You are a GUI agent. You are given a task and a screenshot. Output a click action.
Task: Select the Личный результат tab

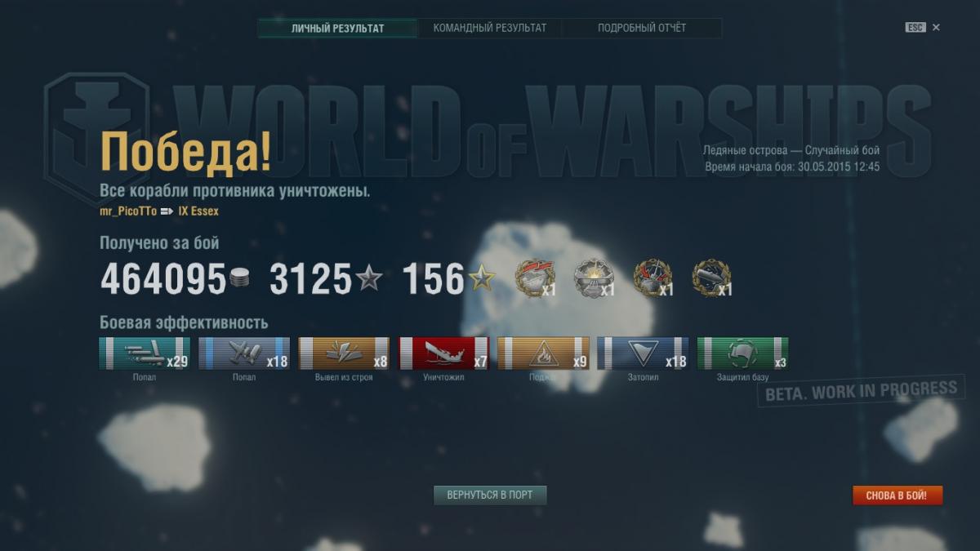tap(337, 28)
